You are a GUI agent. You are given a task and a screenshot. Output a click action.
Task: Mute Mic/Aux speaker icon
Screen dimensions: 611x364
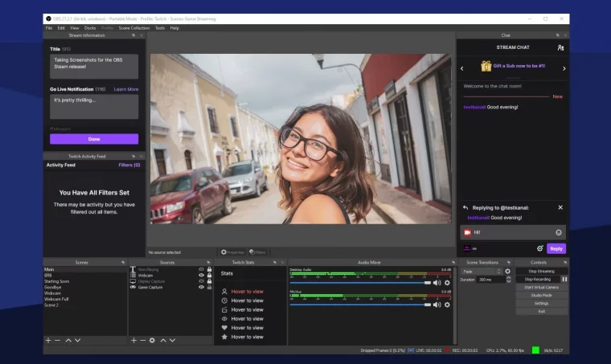[437, 305]
